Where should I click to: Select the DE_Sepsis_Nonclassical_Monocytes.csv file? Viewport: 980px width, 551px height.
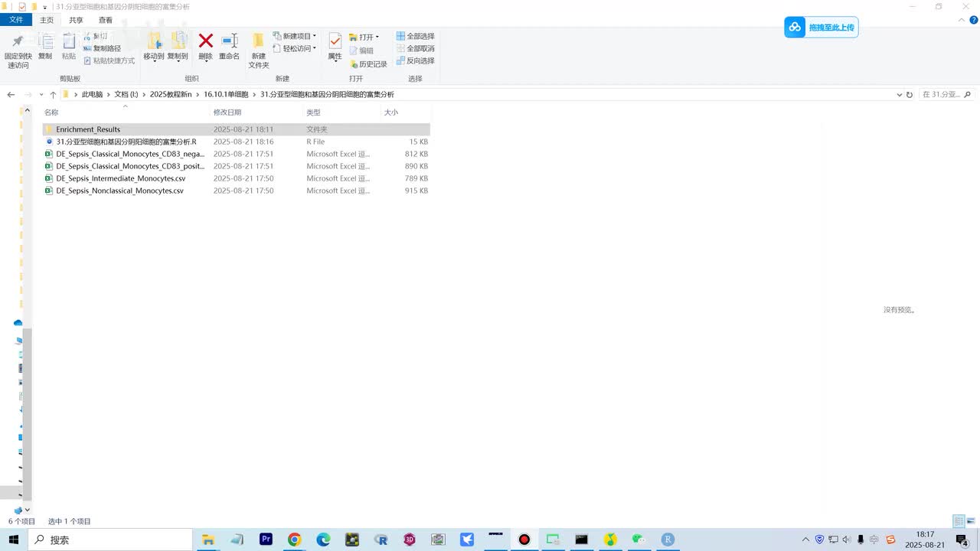236,191
